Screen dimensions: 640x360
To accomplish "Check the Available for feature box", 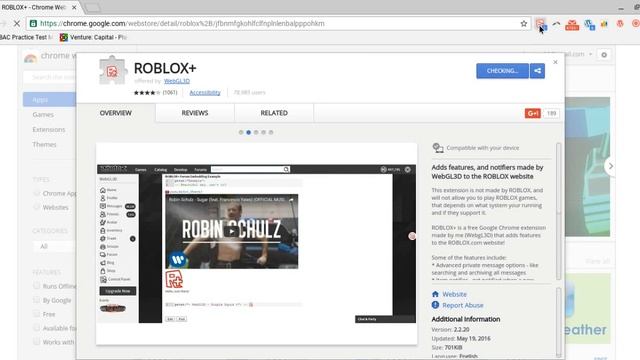I will pos(36,328).
